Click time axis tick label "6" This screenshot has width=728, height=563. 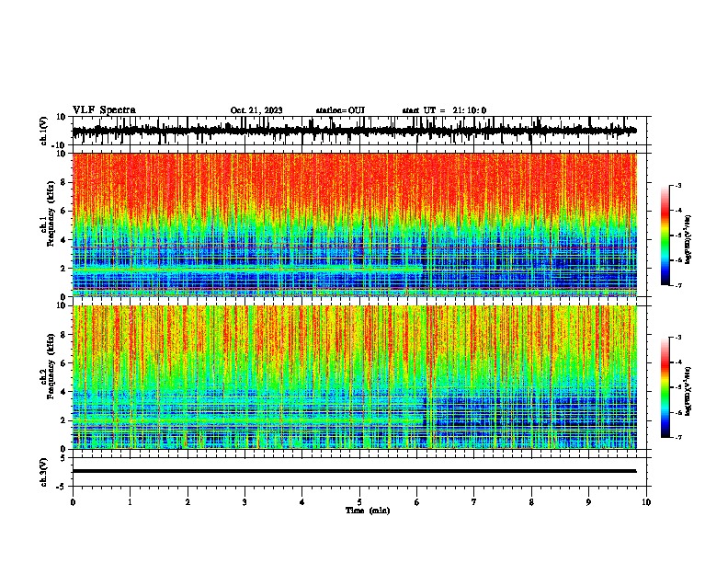pyautogui.click(x=416, y=502)
